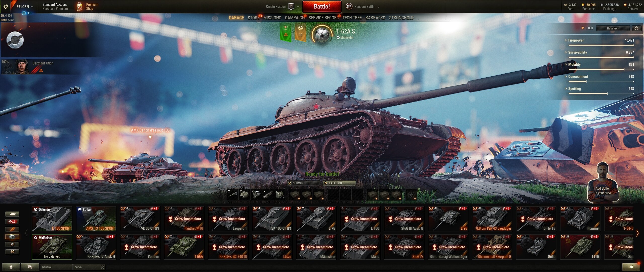The image size is (644, 272).
Task: Switch to the TECH TREE tab
Action: (352, 18)
